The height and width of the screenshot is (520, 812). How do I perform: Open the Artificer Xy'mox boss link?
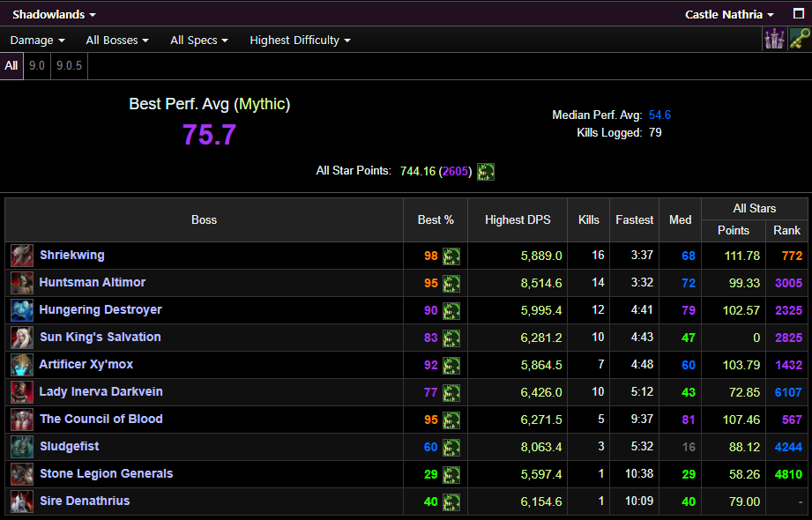point(86,364)
